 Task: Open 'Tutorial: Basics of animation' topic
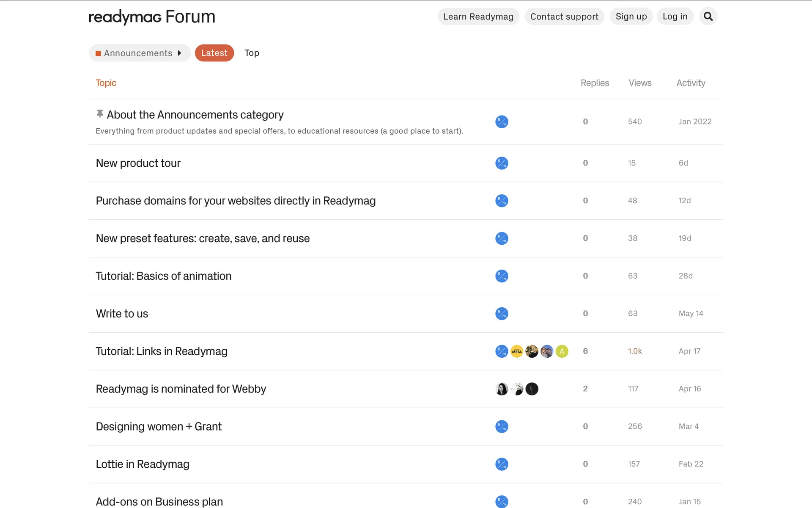[164, 276]
